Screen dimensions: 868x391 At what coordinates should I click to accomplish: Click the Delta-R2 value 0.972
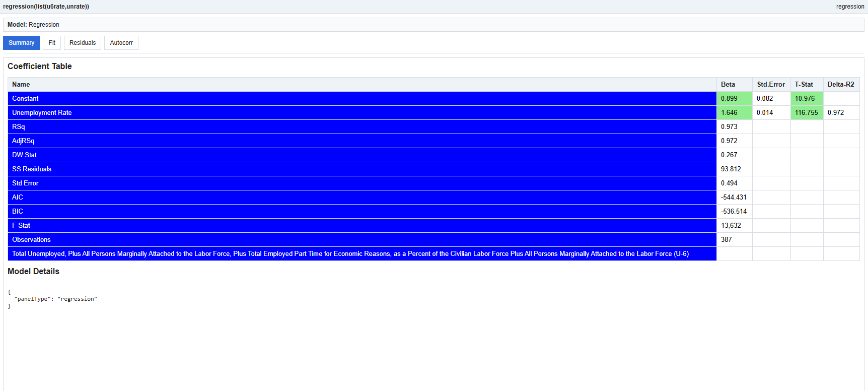click(x=841, y=113)
